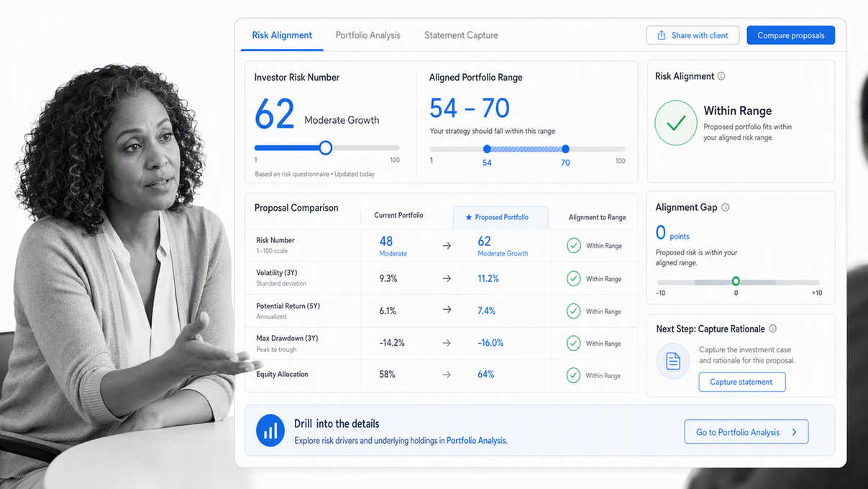This screenshot has height=489, width=868.
Task: Click the proposed equity allocation 64%
Action: (486, 375)
